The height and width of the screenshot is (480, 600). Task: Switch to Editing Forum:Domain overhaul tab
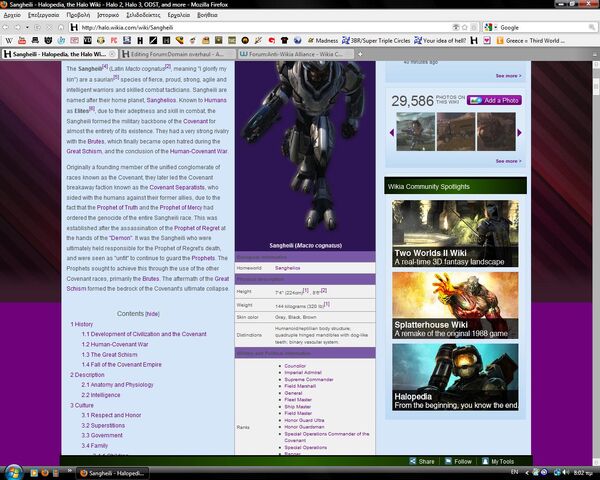[x=177, y=54]
